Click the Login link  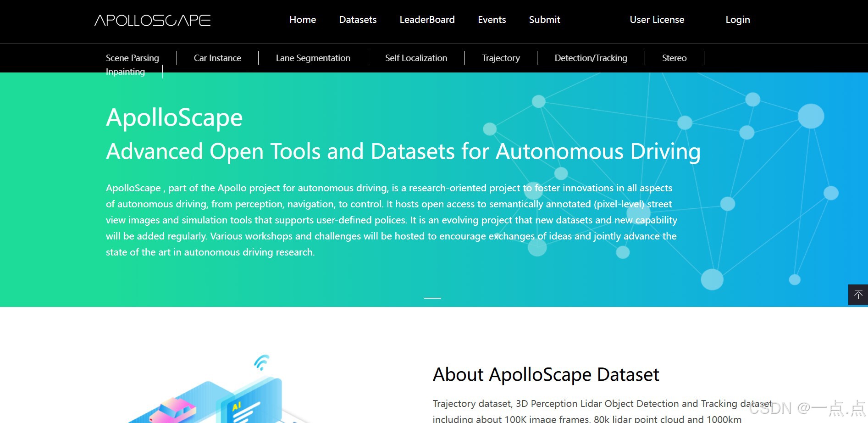tap(737, 20)
